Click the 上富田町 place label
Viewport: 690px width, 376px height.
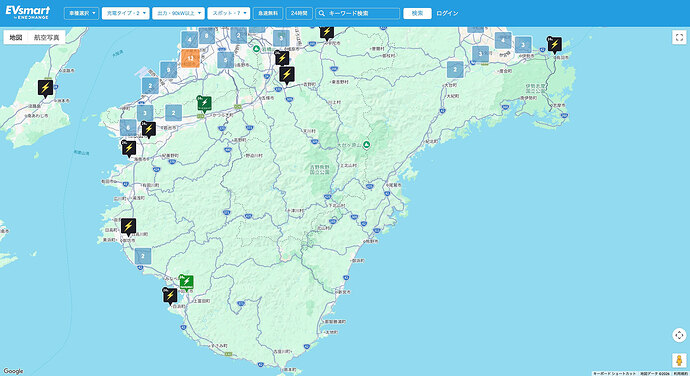pos(202,301)
